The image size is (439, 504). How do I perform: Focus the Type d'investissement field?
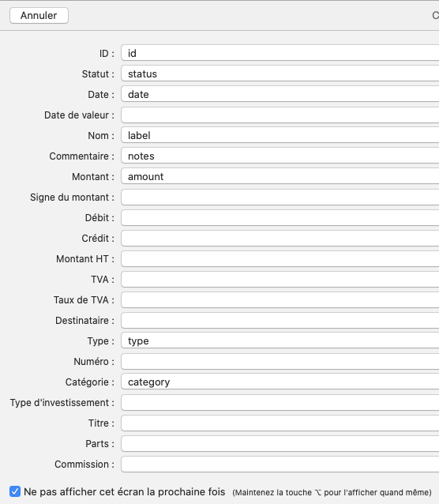(280, 402)
